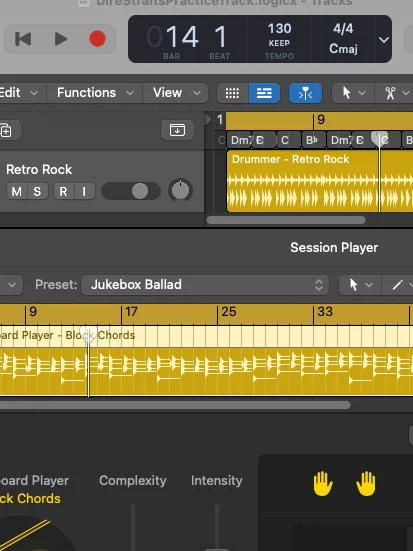Click the Retro Rock pan knob
The image size is (413, 551).
click(180, 190)
